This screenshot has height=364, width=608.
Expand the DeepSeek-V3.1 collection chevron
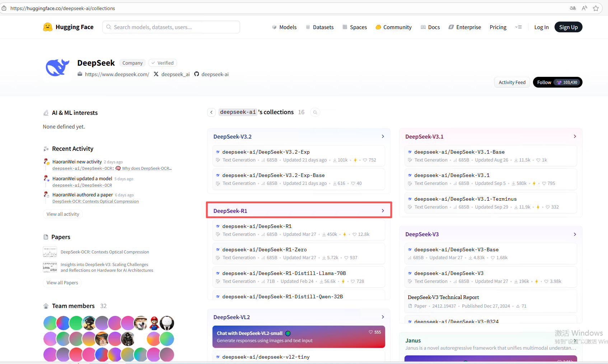click(x=575, y=136)
